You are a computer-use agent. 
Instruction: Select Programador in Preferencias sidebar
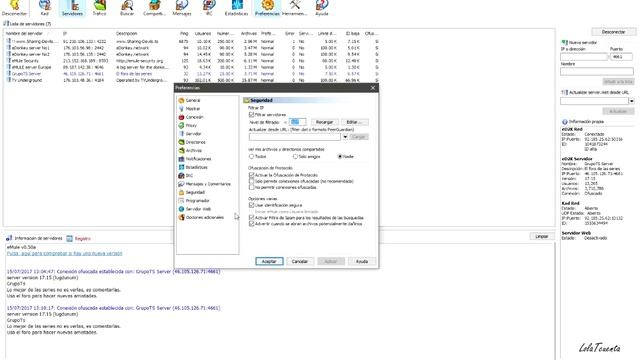point(194,201)
